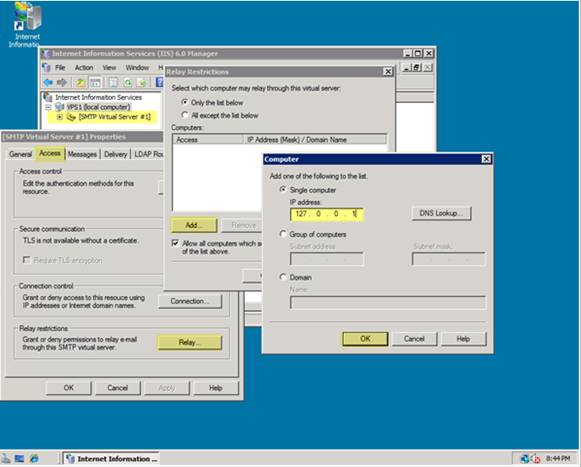581x467 pixels.
Task: Click OK in the Computer dialog
Action: click(x=365, y=339)
